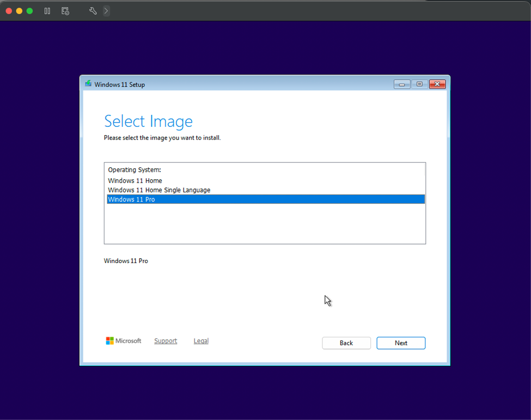Open virtual machine settings wrench

click(93, 11)
